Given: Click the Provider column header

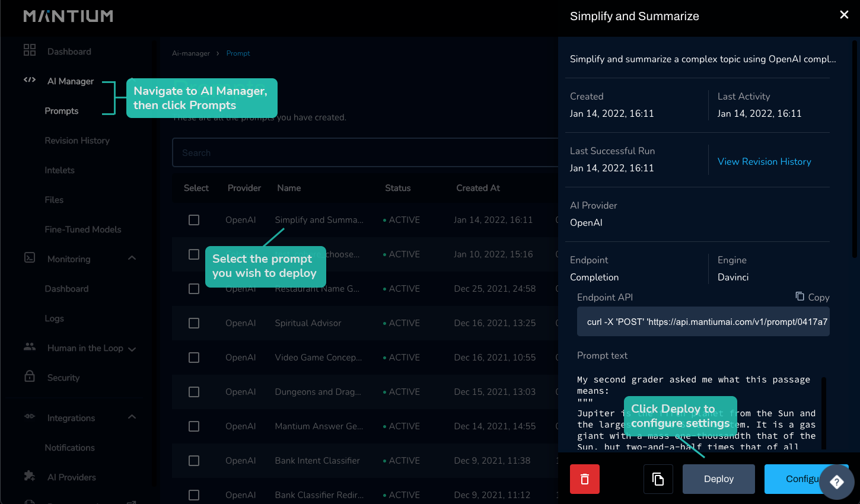Looking at the screenshot, I should [244, 188].
